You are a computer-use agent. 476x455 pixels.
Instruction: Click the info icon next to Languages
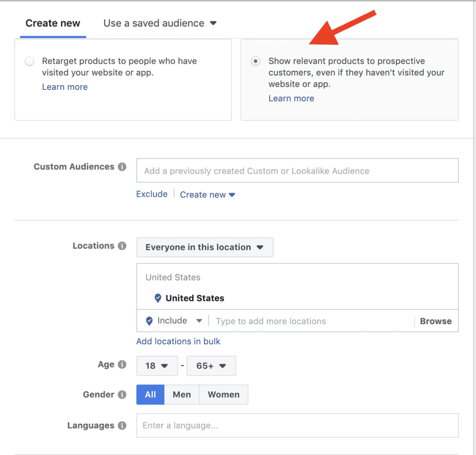[122, 426]
